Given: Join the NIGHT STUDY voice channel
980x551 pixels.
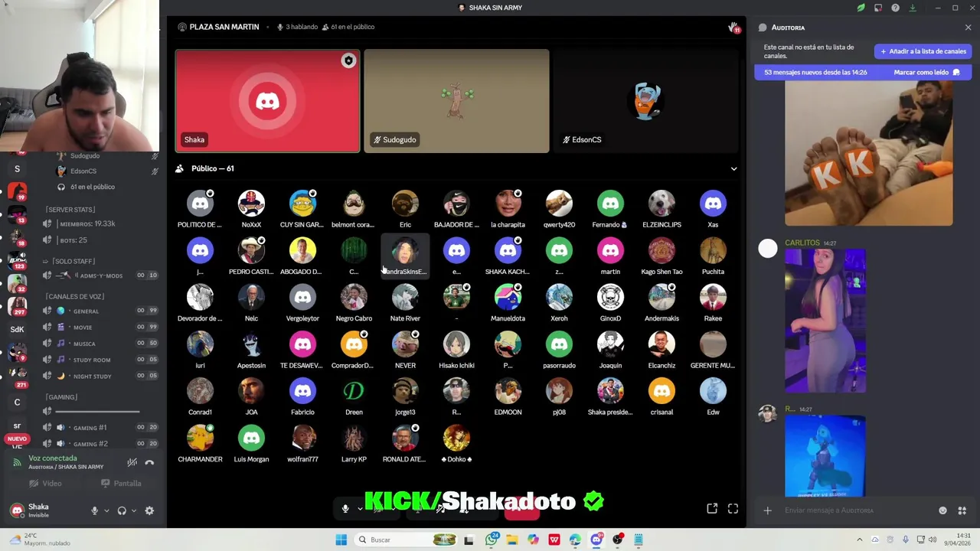Looking at the screenshot, I should [x=101, y=376].
